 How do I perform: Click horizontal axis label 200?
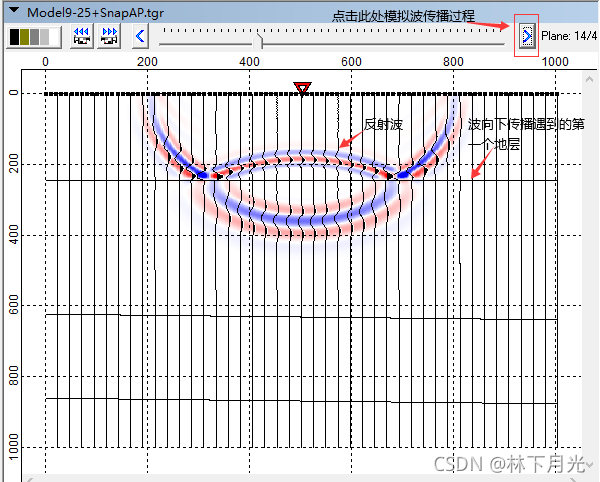147,62
